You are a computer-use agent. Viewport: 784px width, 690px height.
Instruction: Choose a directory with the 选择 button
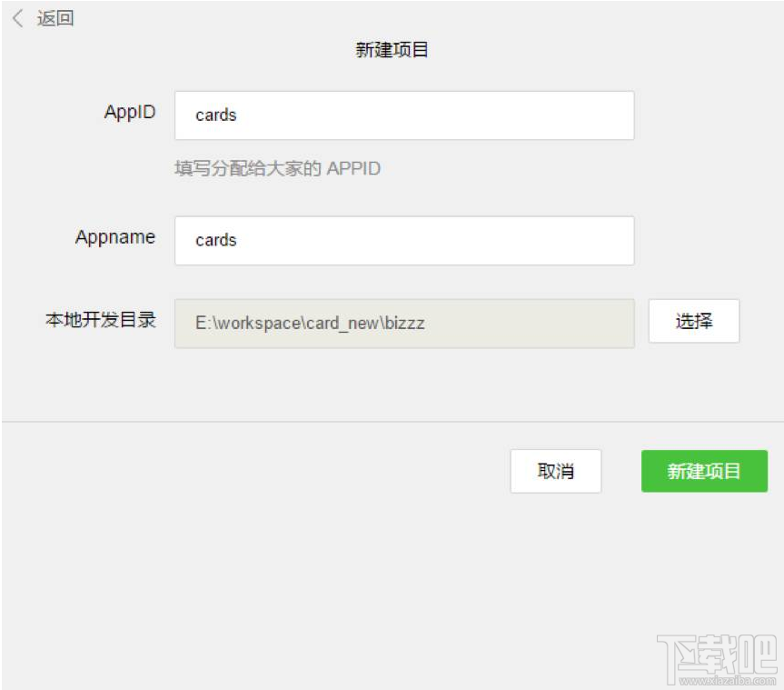693,321
